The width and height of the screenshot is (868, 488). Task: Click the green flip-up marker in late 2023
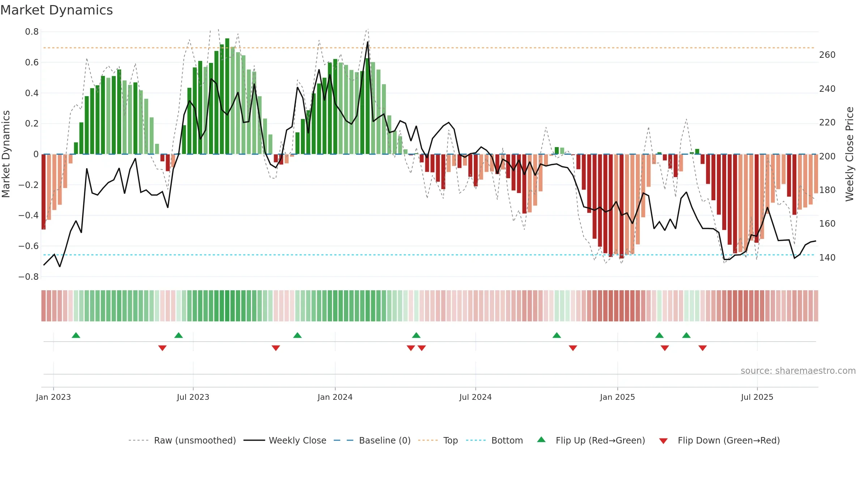coord(297,335)
